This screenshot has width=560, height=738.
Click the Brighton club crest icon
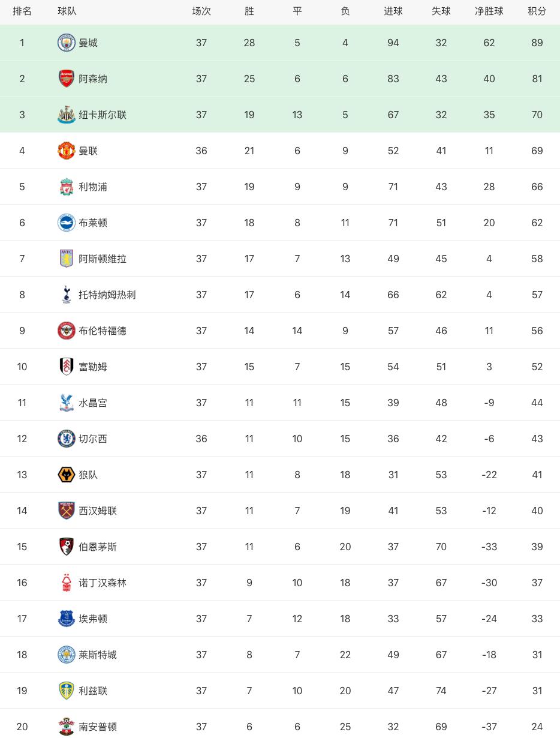tap(67, 223)
